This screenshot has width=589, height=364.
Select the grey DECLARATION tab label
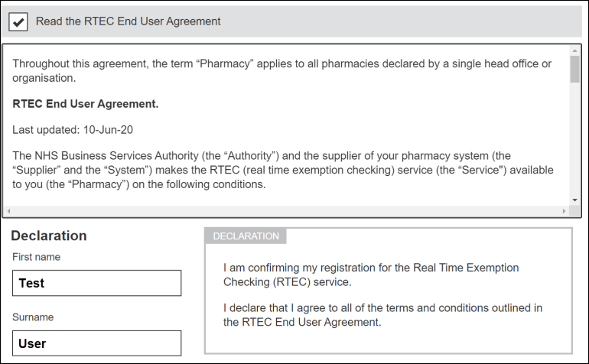(x=246, y=236)
